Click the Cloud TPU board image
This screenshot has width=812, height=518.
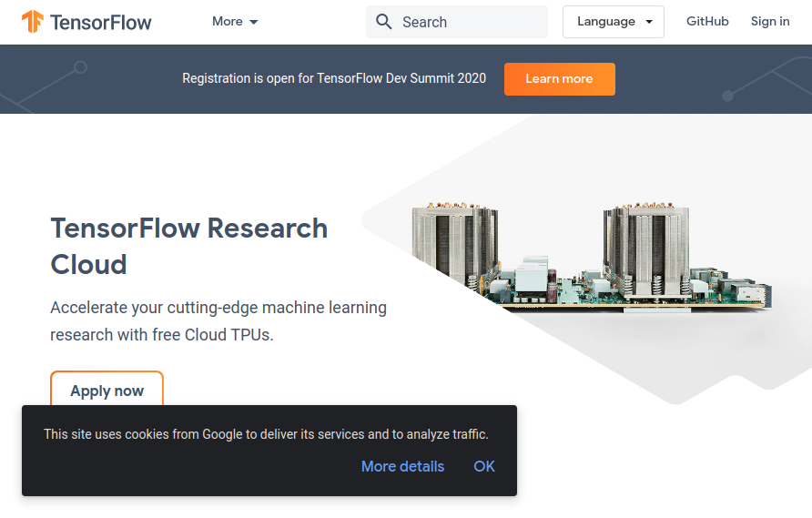tap(592, 258)
